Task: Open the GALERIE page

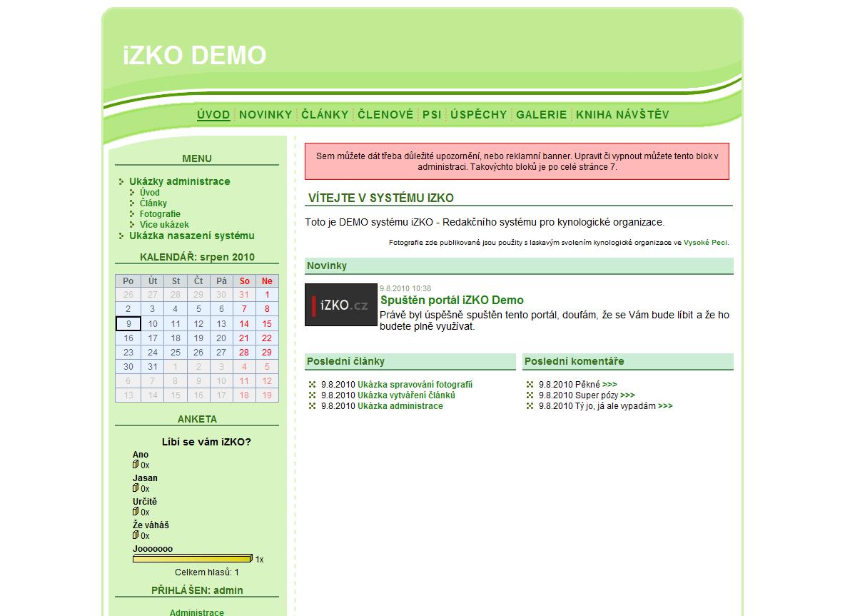Action: tap(542, 114)
